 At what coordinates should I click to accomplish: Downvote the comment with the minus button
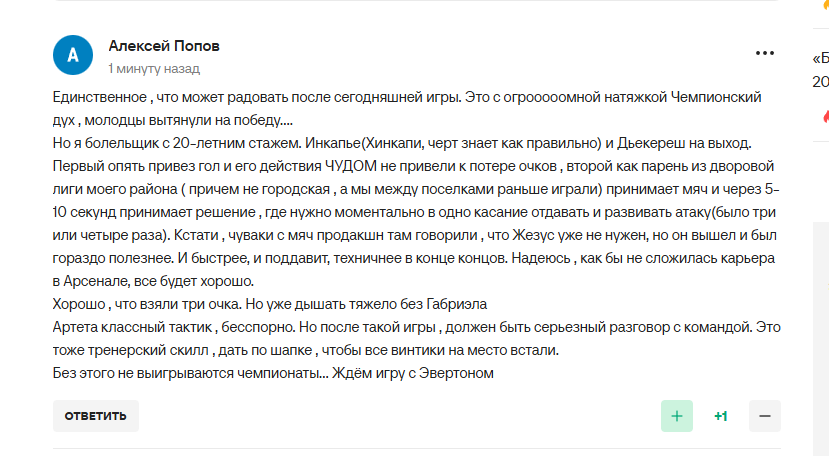click(765, 415)
